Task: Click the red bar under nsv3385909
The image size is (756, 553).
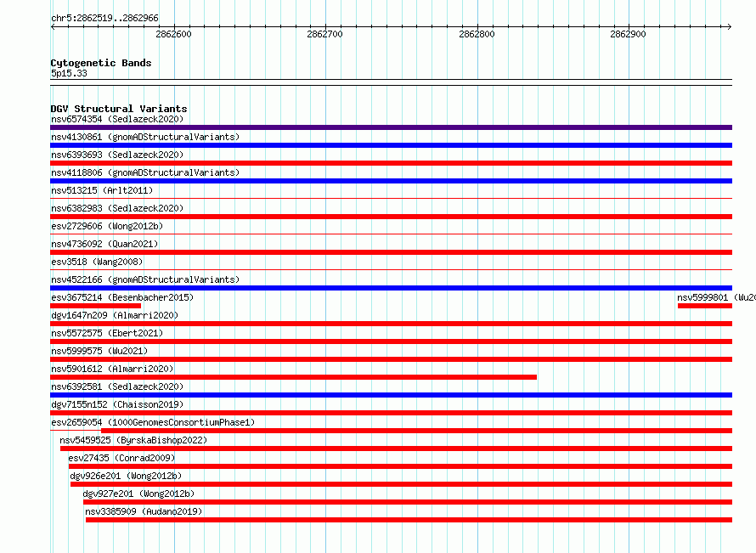Action: tap(409, 520)
